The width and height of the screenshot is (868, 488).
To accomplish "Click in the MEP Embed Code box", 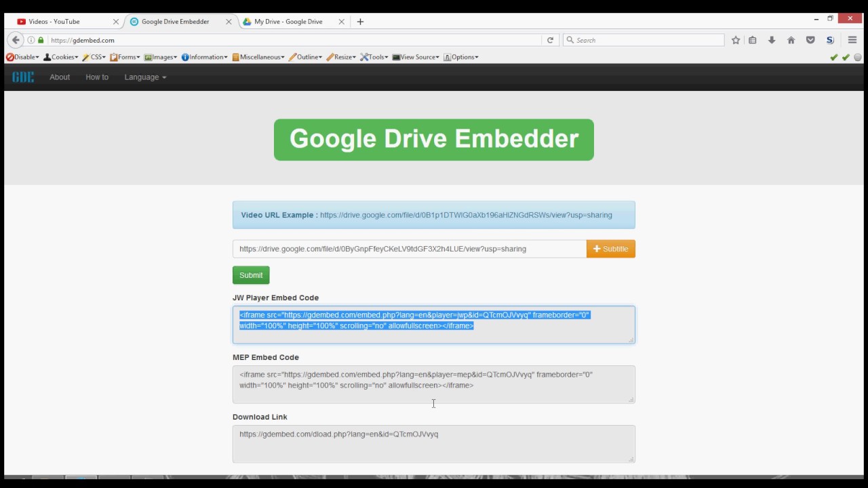I will click(x=434, y=384).
